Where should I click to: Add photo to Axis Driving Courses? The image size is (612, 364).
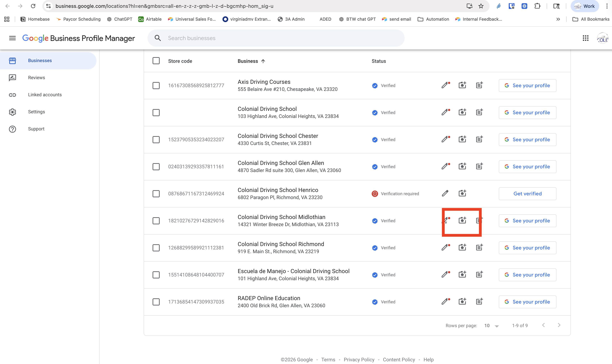coord(462,85)
